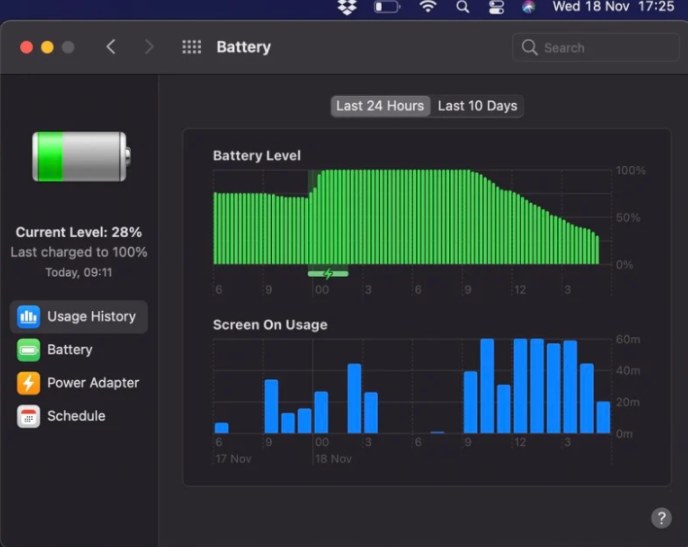Click the Power Adapter lightning icon
Image resolution: width=688 pixels, height=547 pixels.
click(x=29, y=383)
